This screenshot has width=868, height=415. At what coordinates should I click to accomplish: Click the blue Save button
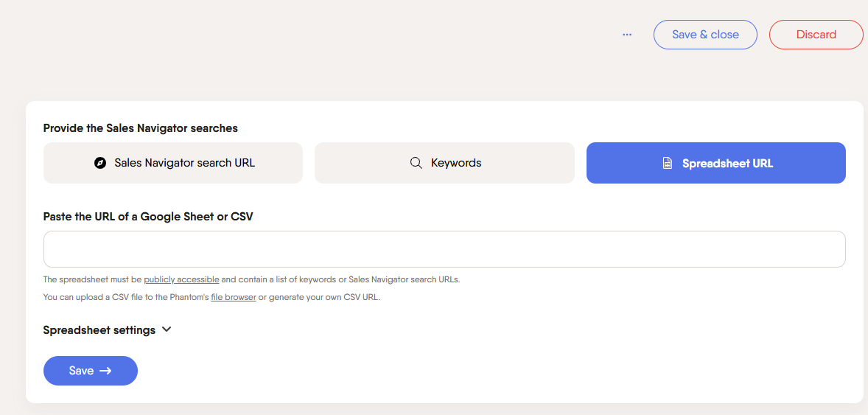pos(90,371)
